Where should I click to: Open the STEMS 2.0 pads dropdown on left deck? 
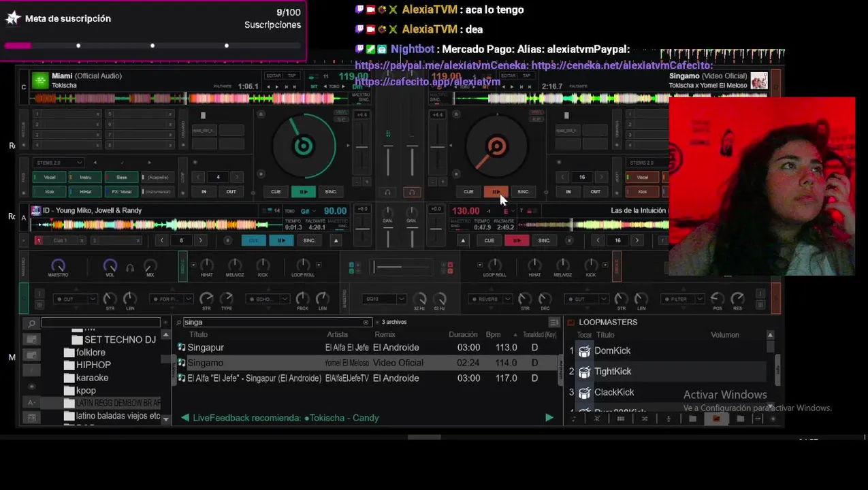pyautogui.click(x=59, y=163)
